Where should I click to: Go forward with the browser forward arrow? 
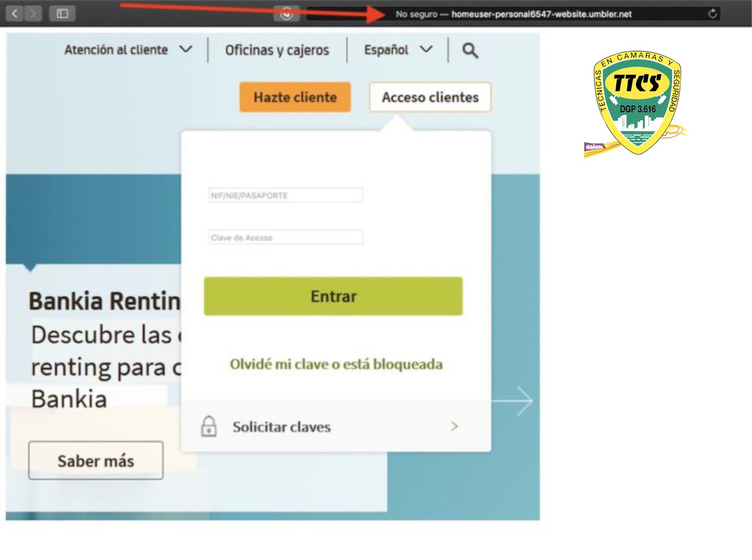tap(33, 14)
